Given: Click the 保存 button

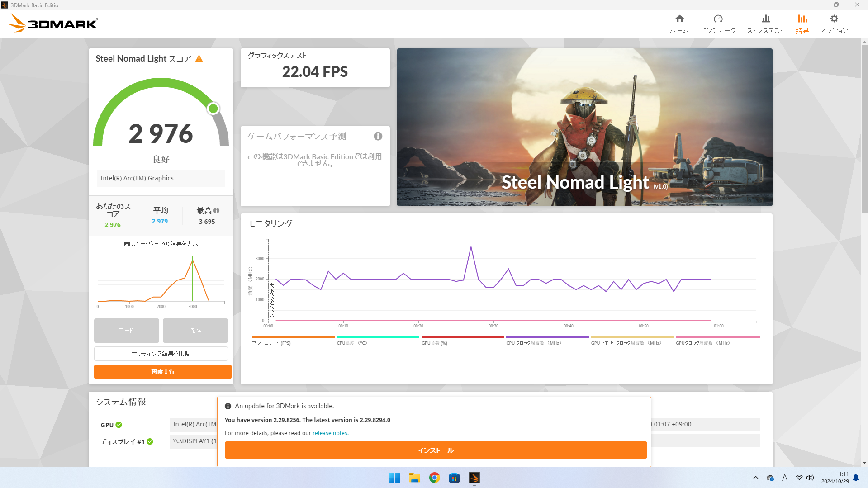Looking at the screenshot, I should tap(195, 331).
